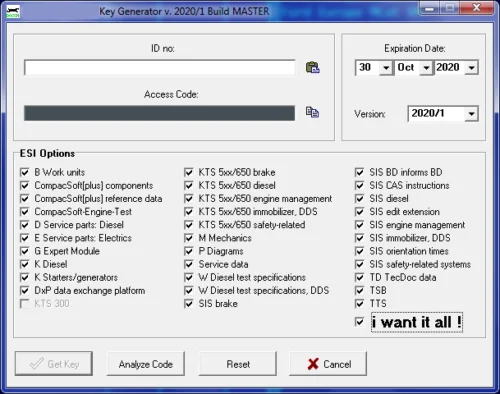Toggle CompacSoft-Engine-Test option
This screenshot has width=500, height=394.
(x=25, y=212)
